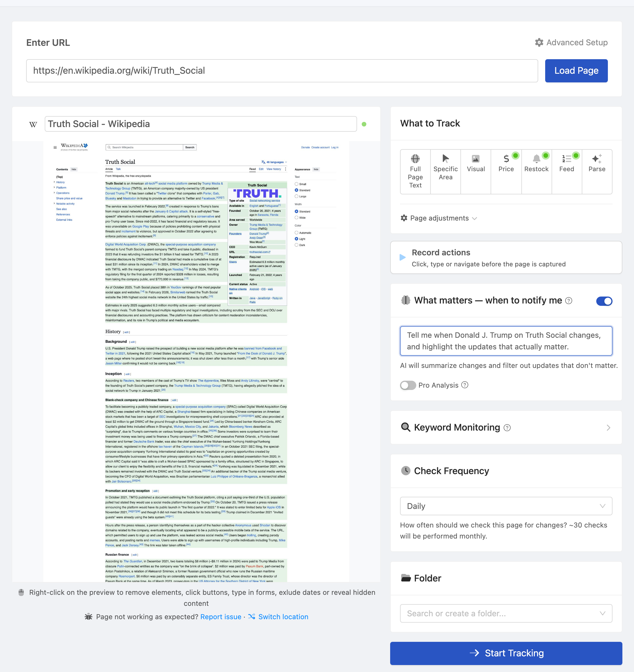This screenshot has width=634, height=672.
Task: Open the Wikipedia hamburger menu in preview
Action: tap(55, 147)
